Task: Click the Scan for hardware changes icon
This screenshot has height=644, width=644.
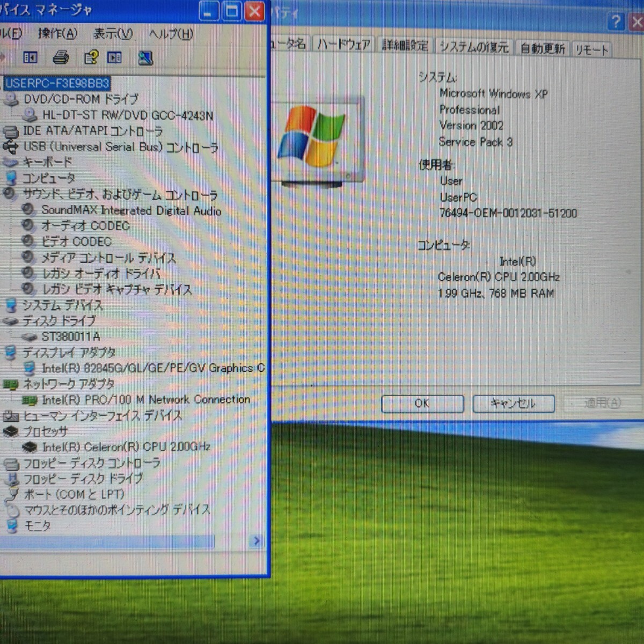Action: click(145, 58)
